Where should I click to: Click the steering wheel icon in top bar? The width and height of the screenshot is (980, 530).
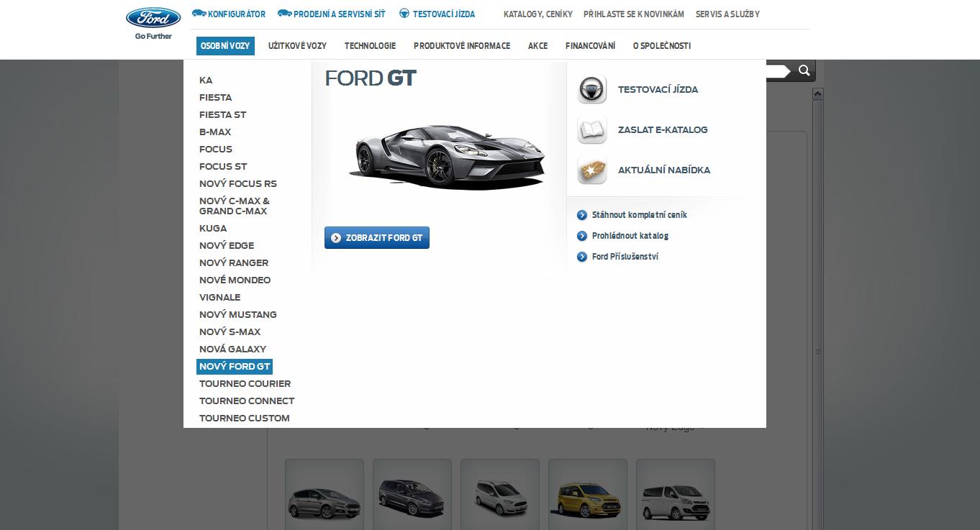[404, 14]
